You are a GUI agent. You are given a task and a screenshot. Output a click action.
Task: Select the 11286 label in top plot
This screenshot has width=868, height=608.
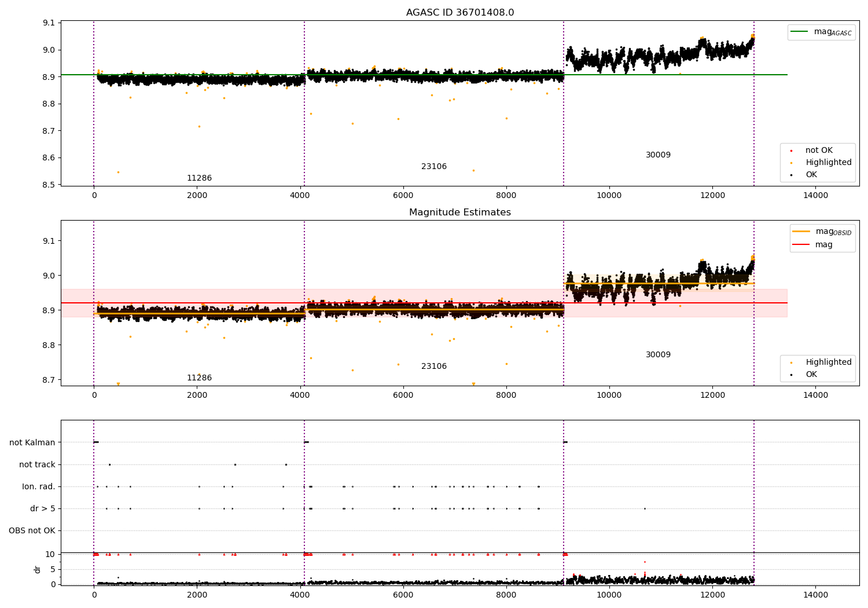point(199,178)
